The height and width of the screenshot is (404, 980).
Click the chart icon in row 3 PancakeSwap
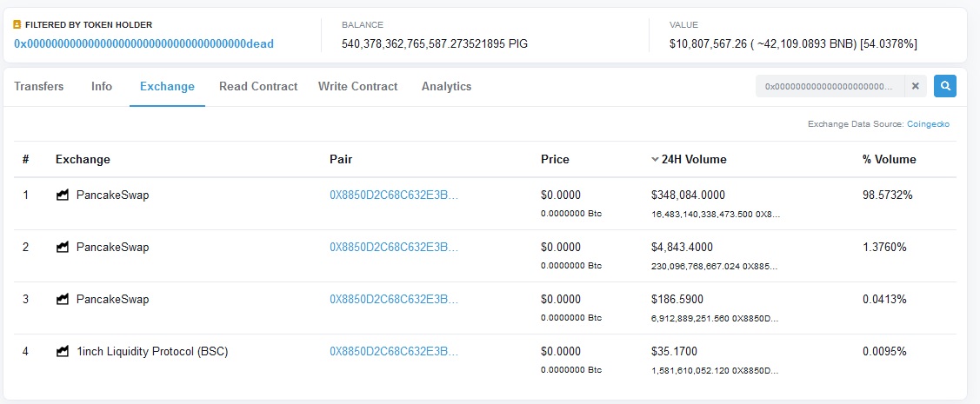point(62,299)
